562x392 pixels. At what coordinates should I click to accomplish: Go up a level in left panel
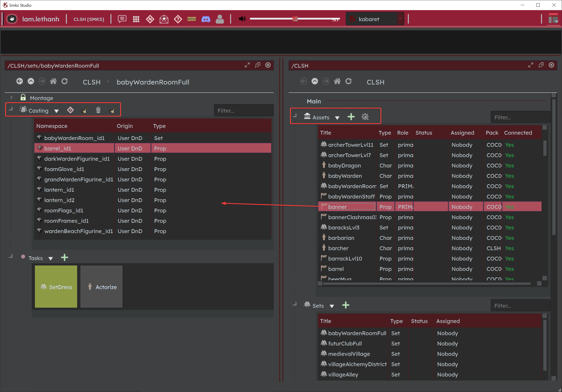31,81
